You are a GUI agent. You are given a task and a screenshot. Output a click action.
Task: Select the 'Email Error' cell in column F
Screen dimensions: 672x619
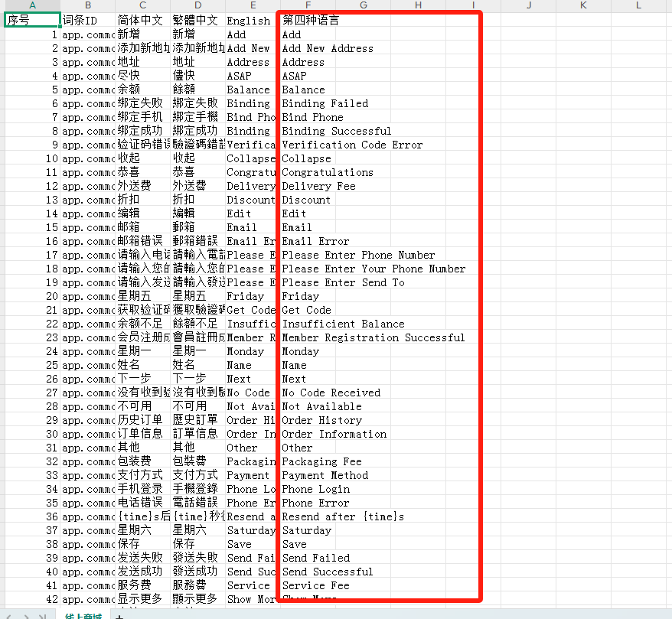[x=308, y=241]
